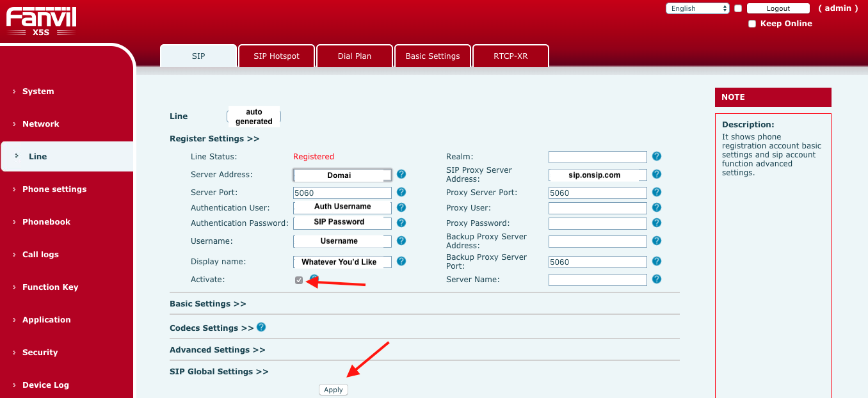Click help icon next to Authentication Password
This screenshot has height=398, width=868.
[401, 223]
